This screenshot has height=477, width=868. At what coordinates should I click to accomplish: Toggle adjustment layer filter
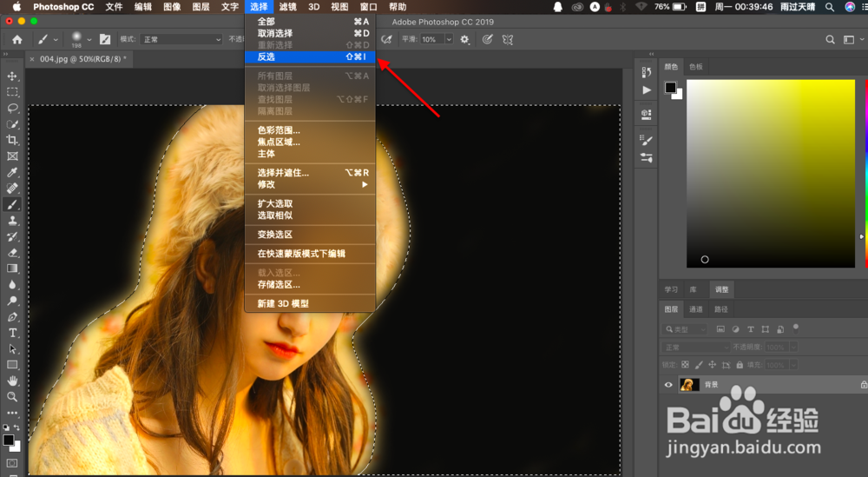point(735,329)
